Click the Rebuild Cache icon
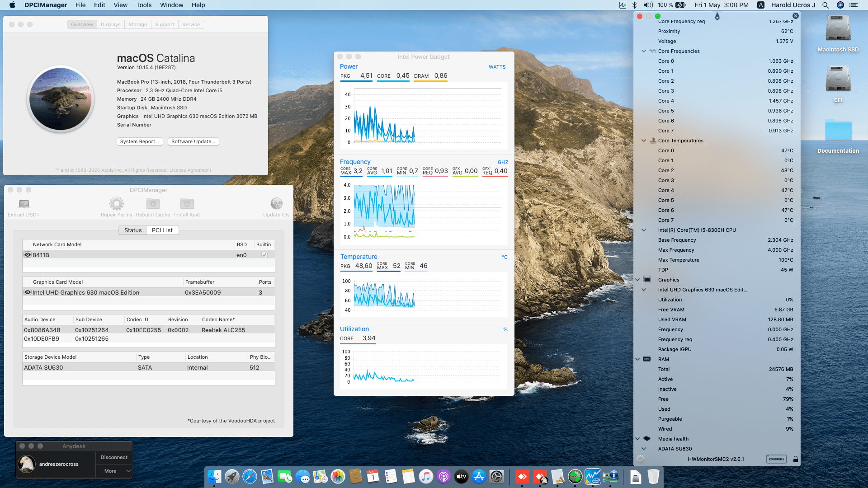This screenshot has height=488, width=868. click(x=153, y=204)
